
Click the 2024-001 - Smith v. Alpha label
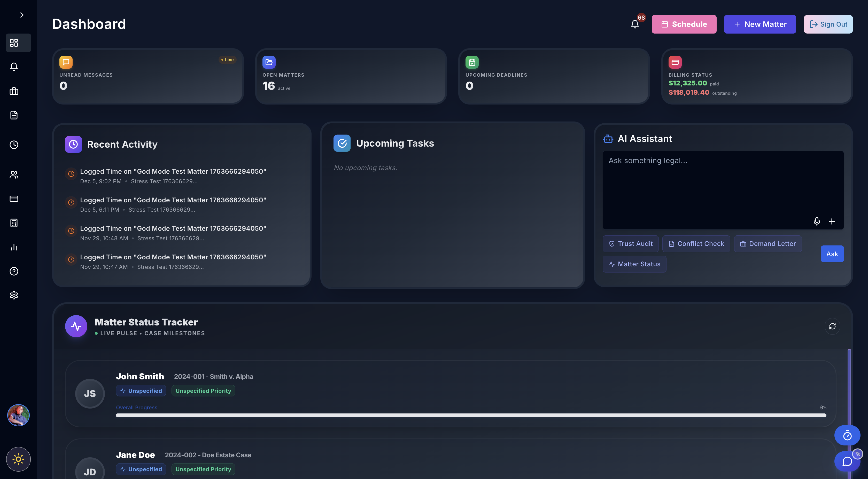214,377
